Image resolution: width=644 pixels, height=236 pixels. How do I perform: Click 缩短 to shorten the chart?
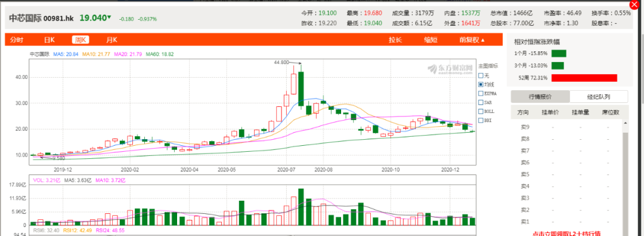[431, 40]
